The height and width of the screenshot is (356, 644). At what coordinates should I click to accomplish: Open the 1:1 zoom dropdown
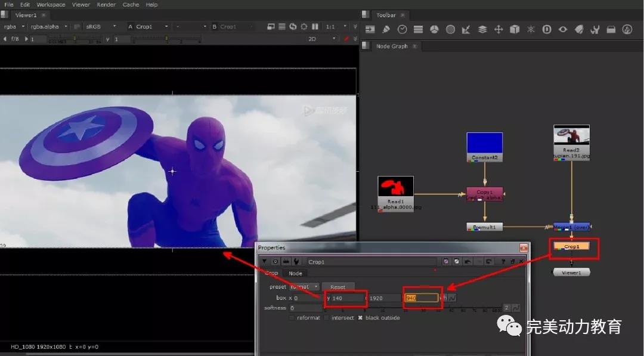tap(336, 26)
